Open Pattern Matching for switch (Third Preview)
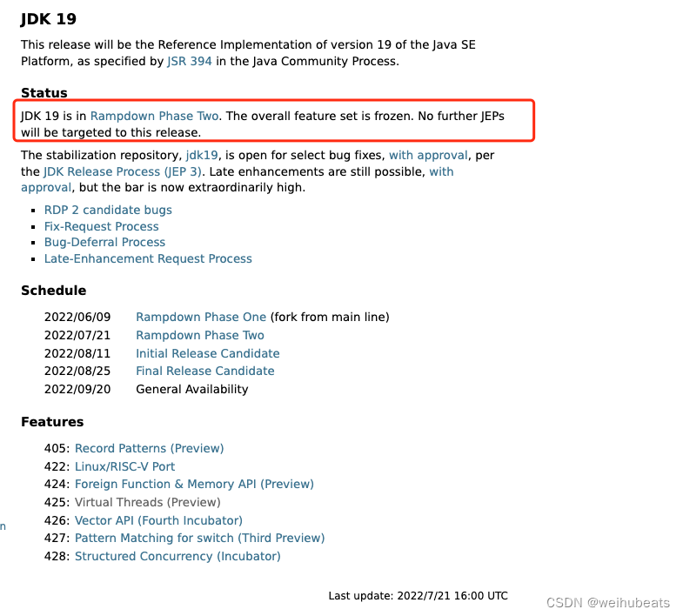The image size is (683, 616). pos(200,538)
